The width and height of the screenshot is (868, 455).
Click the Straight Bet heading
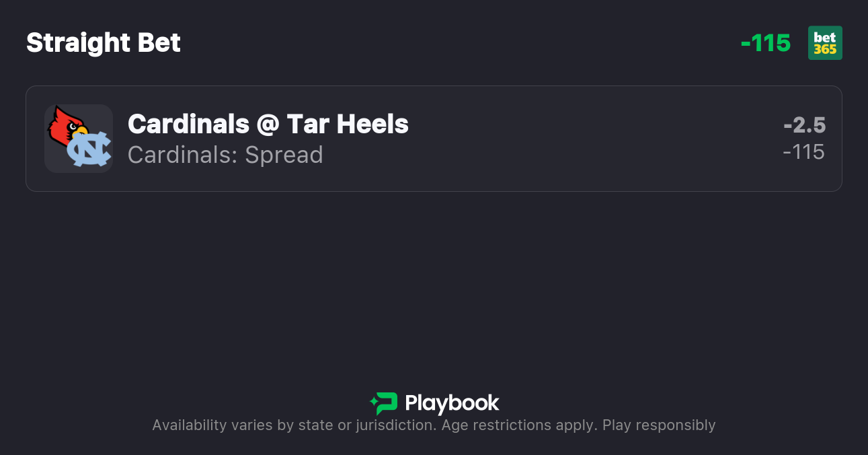pos(104,43)
